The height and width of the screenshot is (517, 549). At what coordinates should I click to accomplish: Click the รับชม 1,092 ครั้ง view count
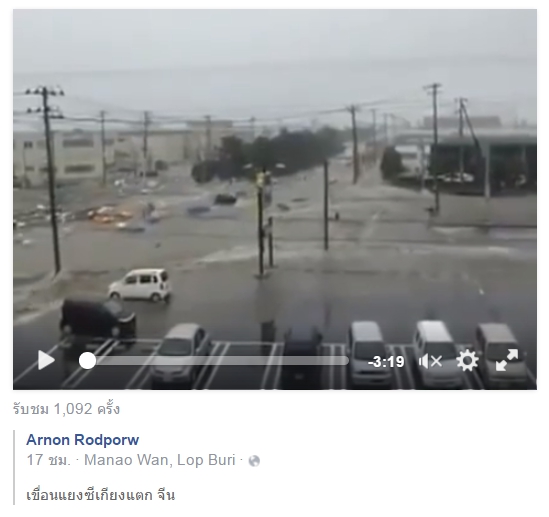coord(67,409)
